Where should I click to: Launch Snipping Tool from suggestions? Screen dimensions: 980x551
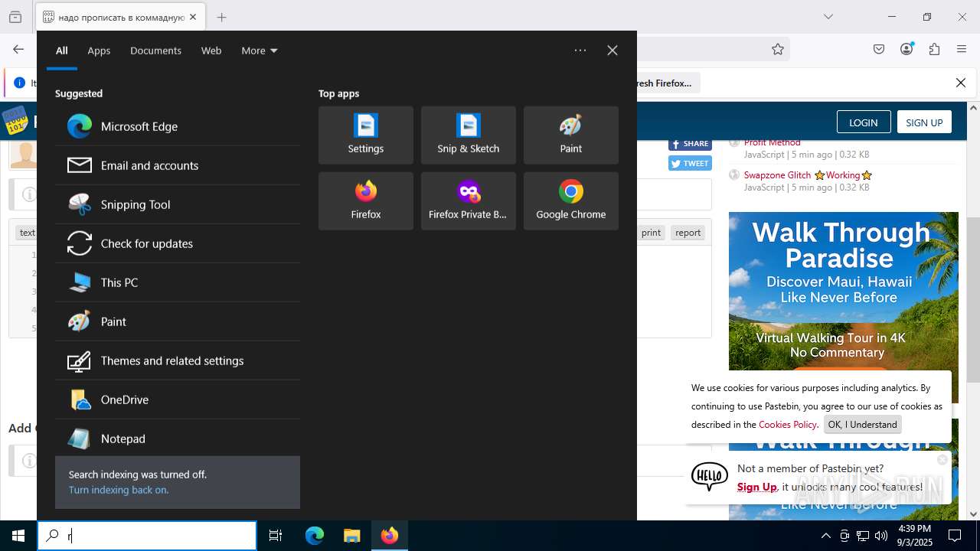178,204
